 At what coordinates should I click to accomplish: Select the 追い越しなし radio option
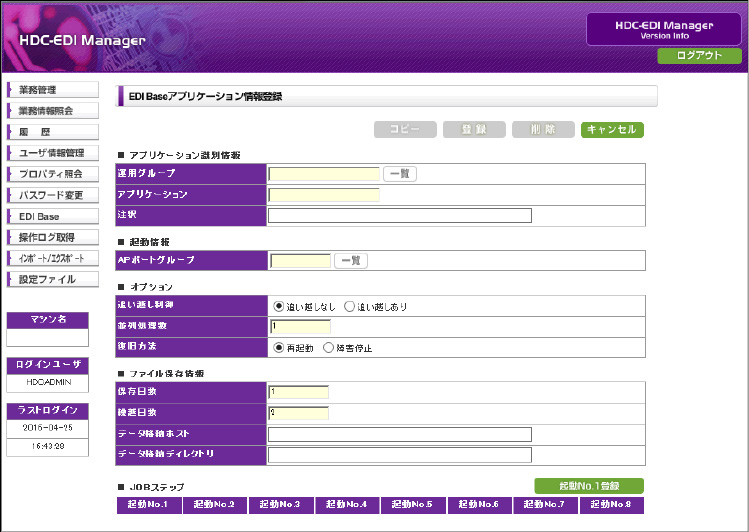pos(279,307)
